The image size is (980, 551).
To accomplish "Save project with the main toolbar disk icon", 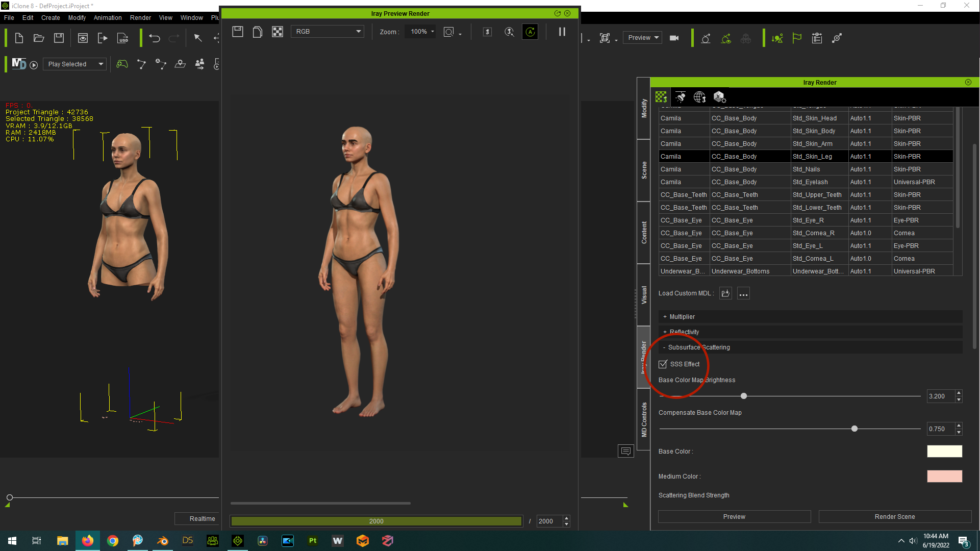I will [59, 38].
